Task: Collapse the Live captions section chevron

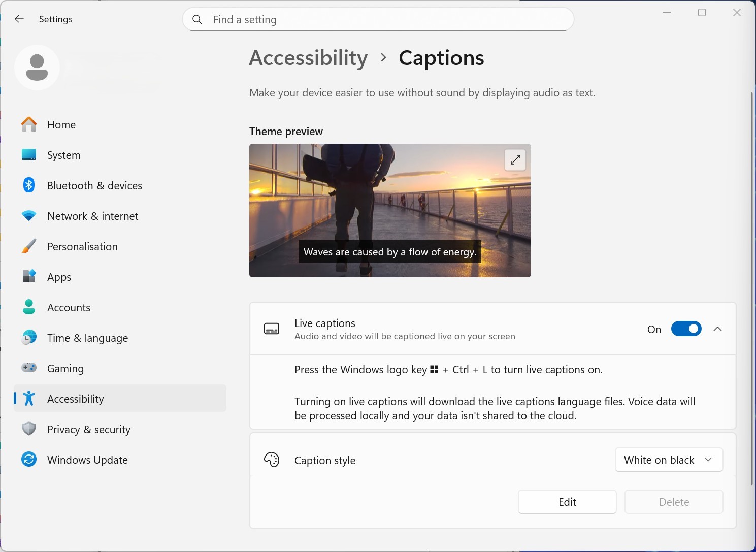Action: click(717, 329)
